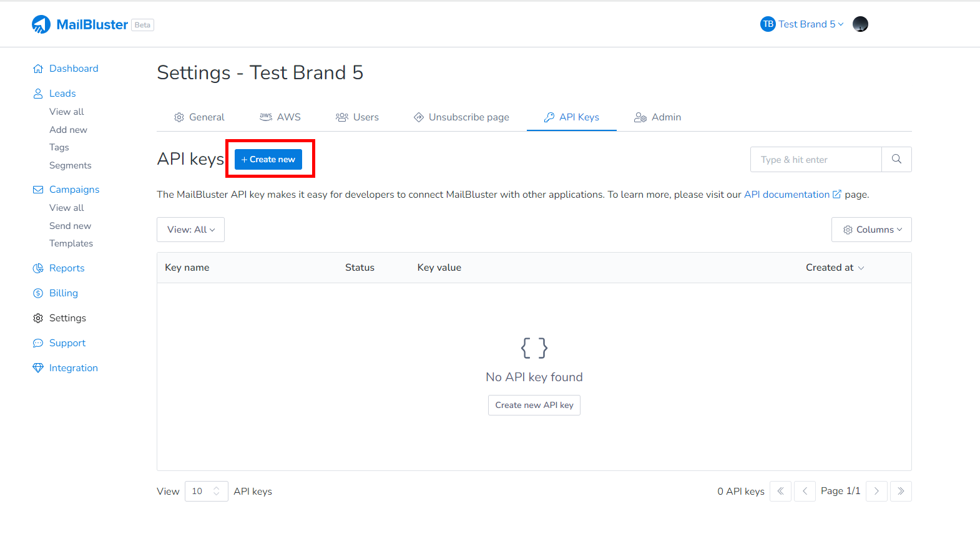
Task: Click the Create new API key button
Action: (x=534, y=405)
